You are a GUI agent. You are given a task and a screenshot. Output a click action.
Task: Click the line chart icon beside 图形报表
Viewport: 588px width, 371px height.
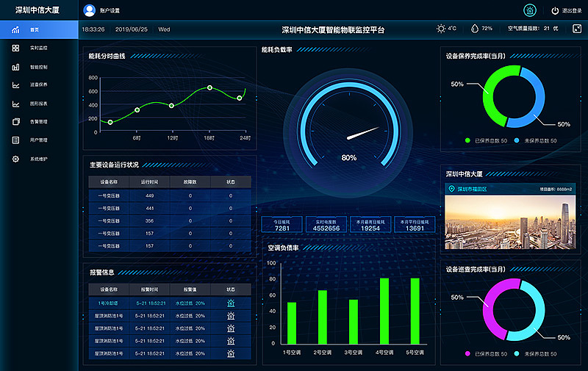[x=15, y=104]
